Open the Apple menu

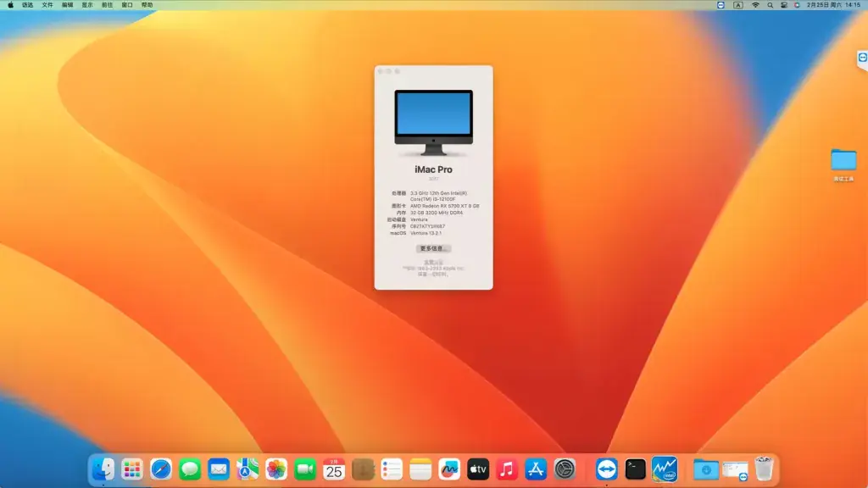(10, 5)
